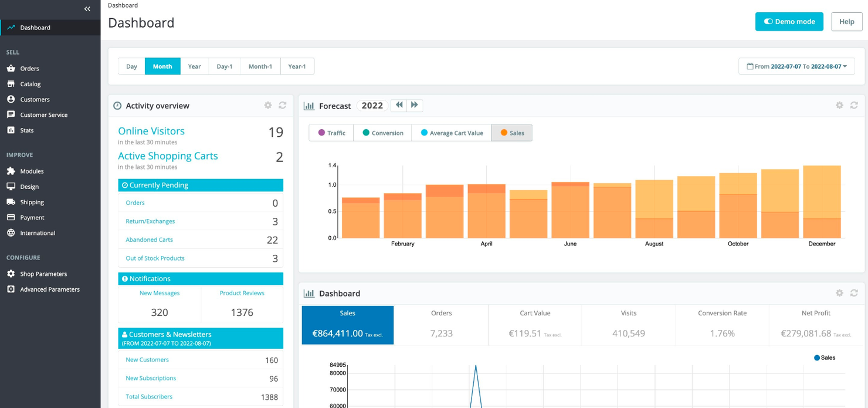Image resolution: width=868 pixels, height=408 pixels.
Task: Toggle the Traffic series in Forecast legend
Action: pyautogui.click(x=331, y=133)
